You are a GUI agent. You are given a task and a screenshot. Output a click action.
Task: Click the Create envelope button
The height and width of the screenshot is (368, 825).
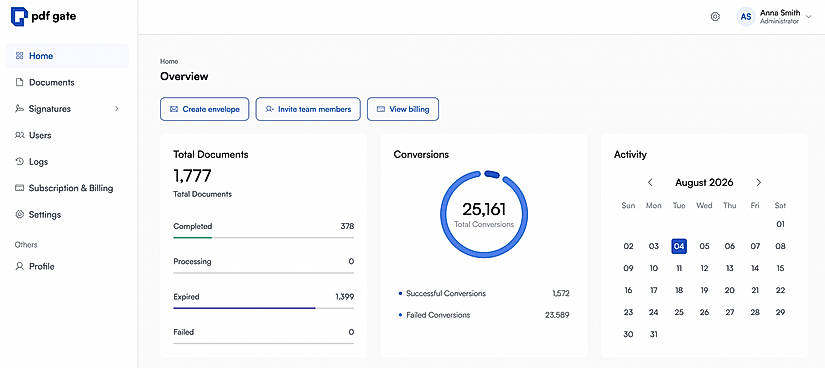(x=205, y=109)
